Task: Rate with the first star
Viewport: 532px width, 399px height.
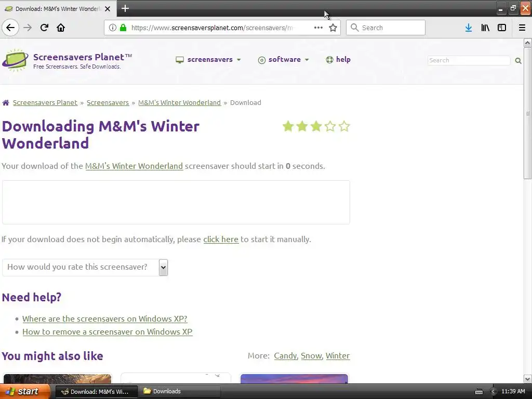Action: pos(288,126)
